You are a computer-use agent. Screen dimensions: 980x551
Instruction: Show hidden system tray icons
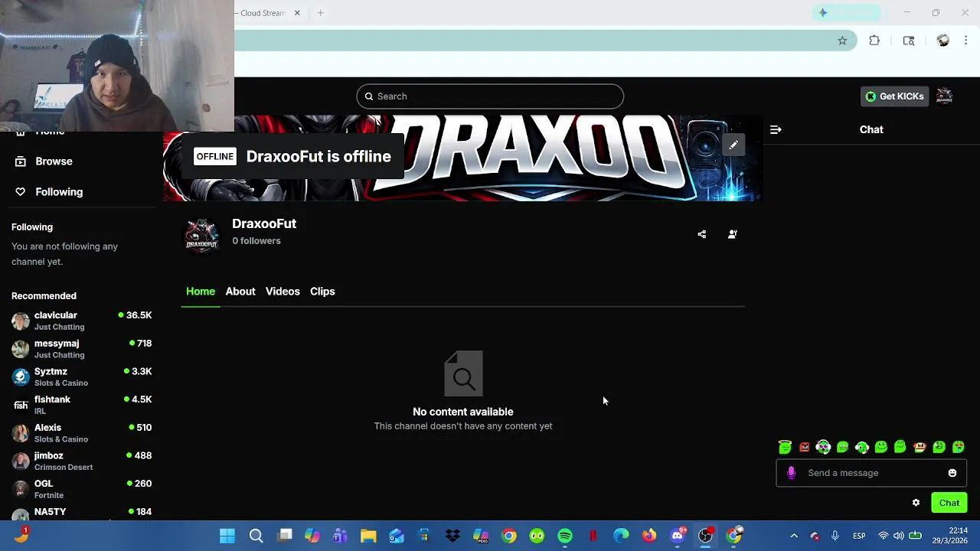click(794, 536)
